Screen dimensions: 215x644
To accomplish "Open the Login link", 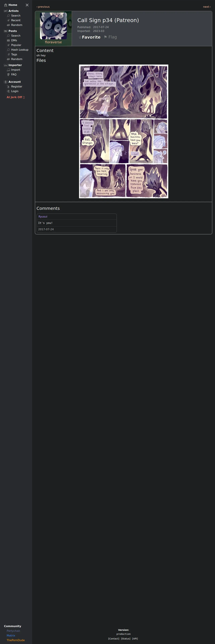I will (x=15, y=91).
